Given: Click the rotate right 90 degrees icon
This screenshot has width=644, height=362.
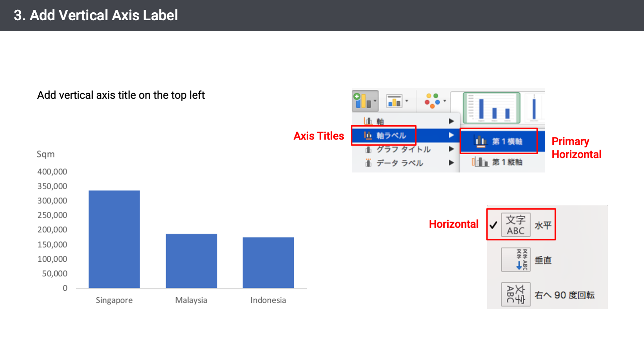Looking at the screenshot, I should pos(515,294).
